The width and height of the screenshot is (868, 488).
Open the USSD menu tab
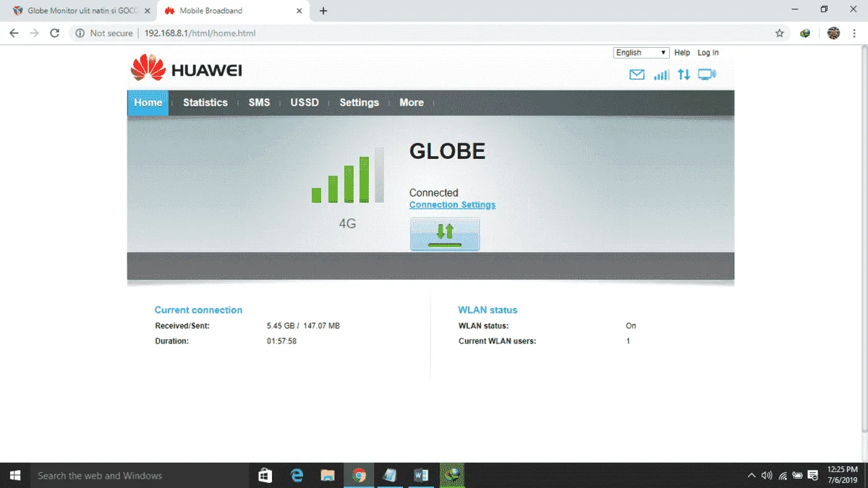pyautogui.click(x=305, y=103)
